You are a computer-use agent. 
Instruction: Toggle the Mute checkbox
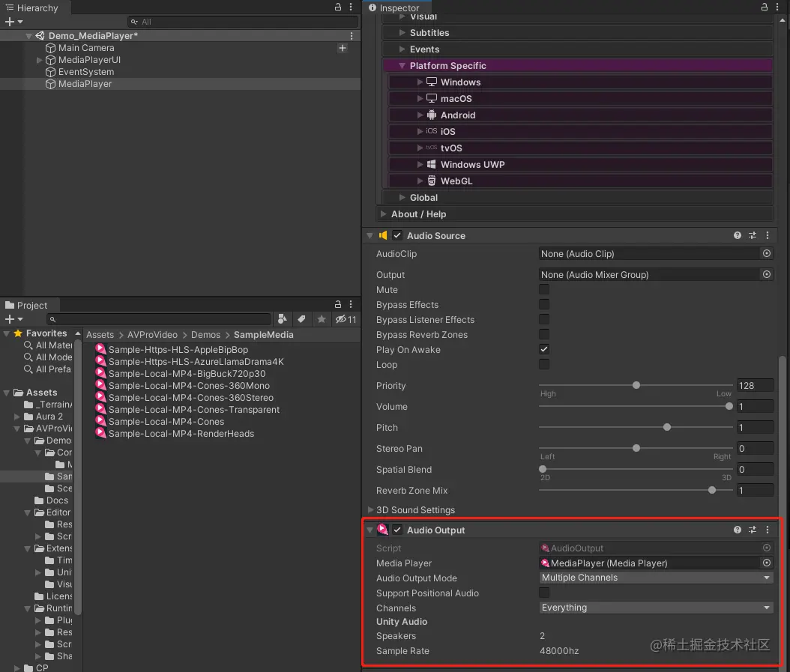pyautogui.click(x=544, y=289)
